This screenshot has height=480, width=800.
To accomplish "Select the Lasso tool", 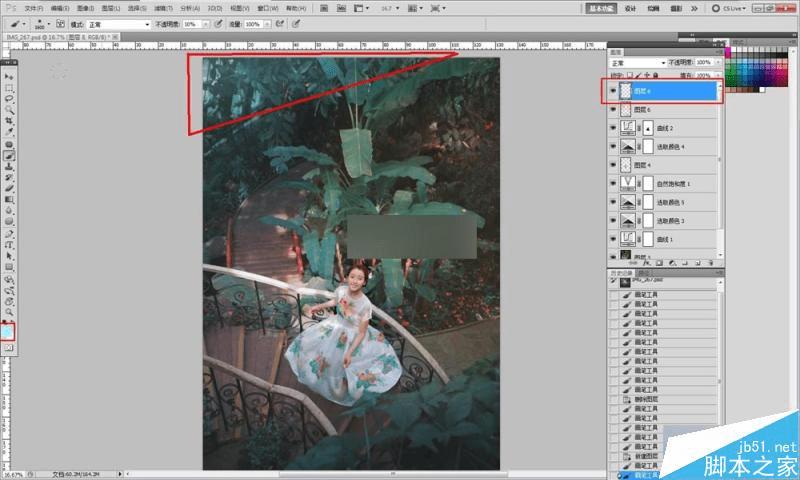I will coord(9,99).
